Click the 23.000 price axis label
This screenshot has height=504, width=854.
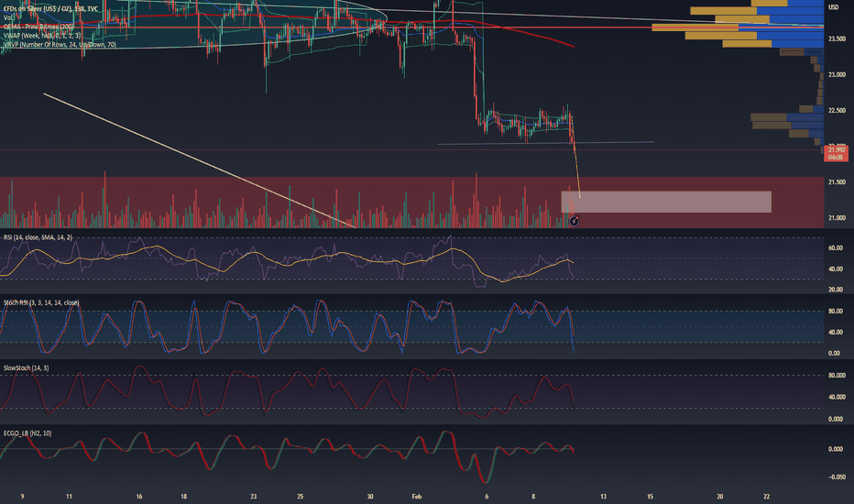tap(837, 74)
